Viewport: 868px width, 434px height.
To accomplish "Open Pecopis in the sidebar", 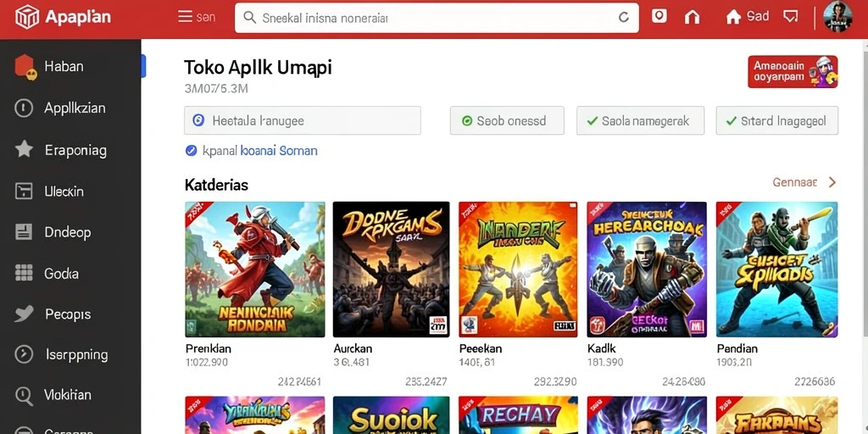I will coord(70,314).
